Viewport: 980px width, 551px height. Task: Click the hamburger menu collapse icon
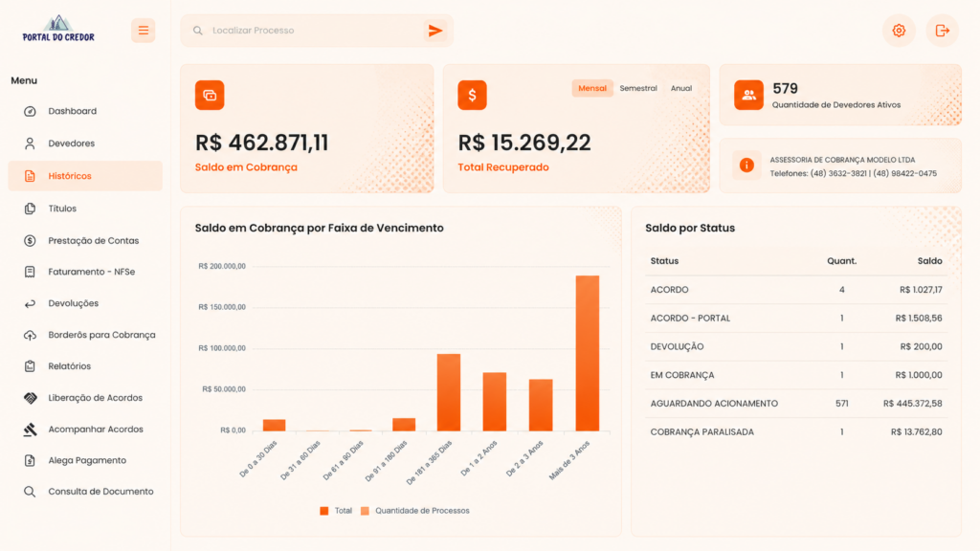(x=144, y=31)
